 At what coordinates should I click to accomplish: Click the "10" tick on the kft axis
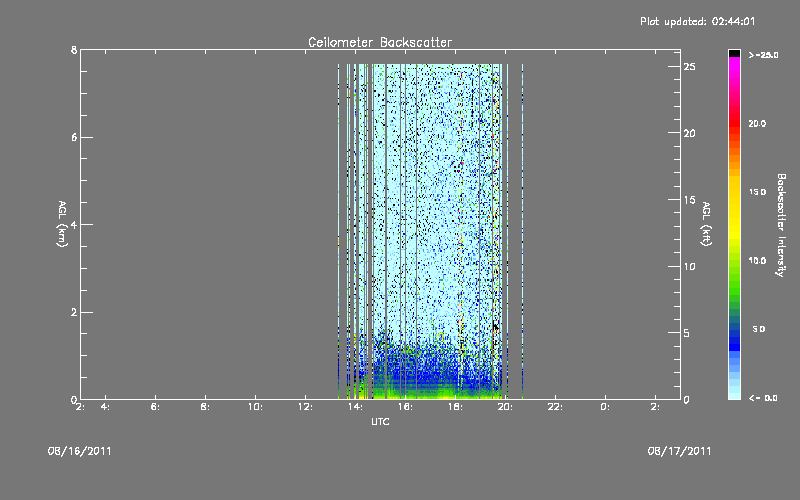pos(689,266)
